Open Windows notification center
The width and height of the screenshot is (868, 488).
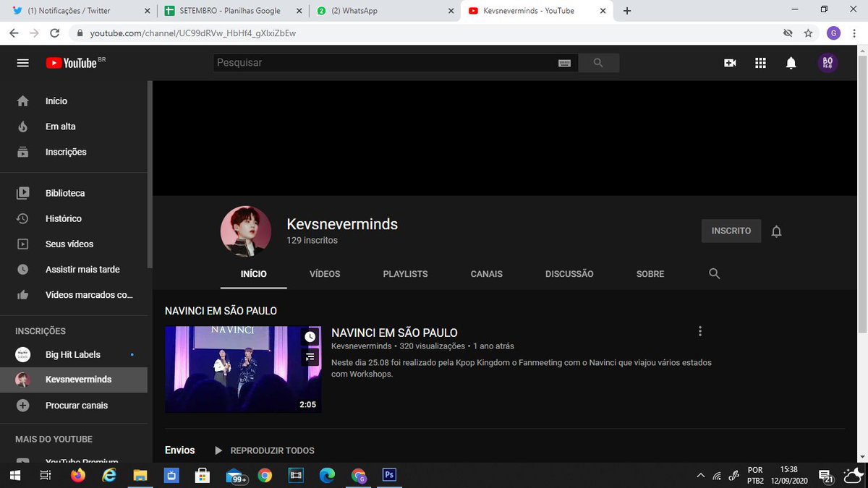[827, 475]
